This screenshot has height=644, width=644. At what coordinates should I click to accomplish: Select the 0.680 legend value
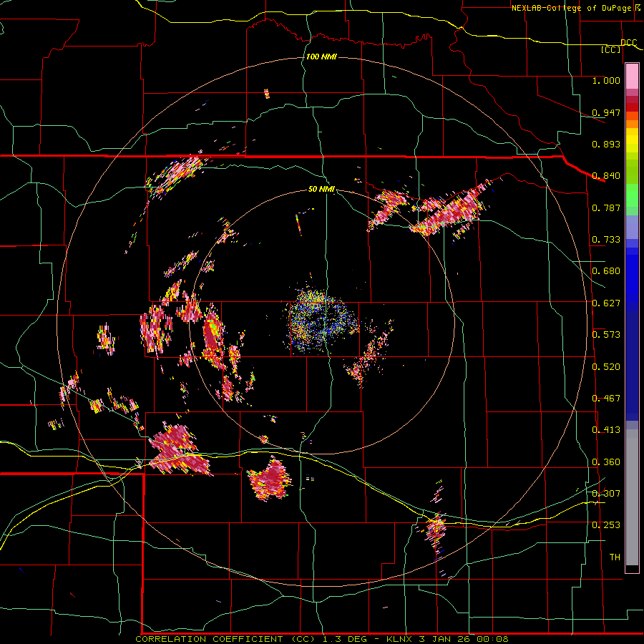[606, 271]
